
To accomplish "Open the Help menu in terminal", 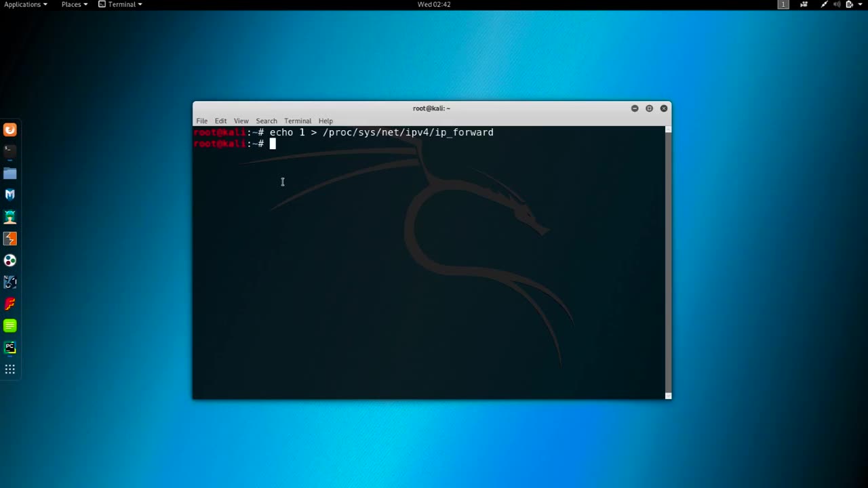I will click(325, 121).
